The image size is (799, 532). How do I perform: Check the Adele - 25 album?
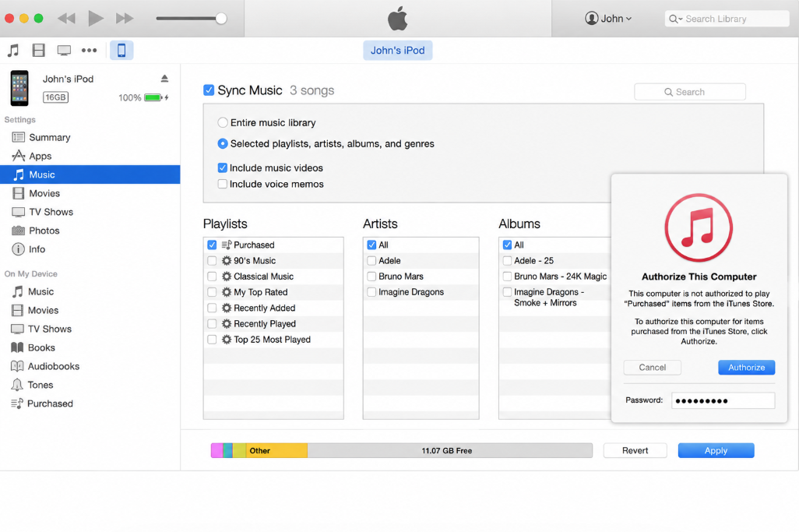click(507, 260)
